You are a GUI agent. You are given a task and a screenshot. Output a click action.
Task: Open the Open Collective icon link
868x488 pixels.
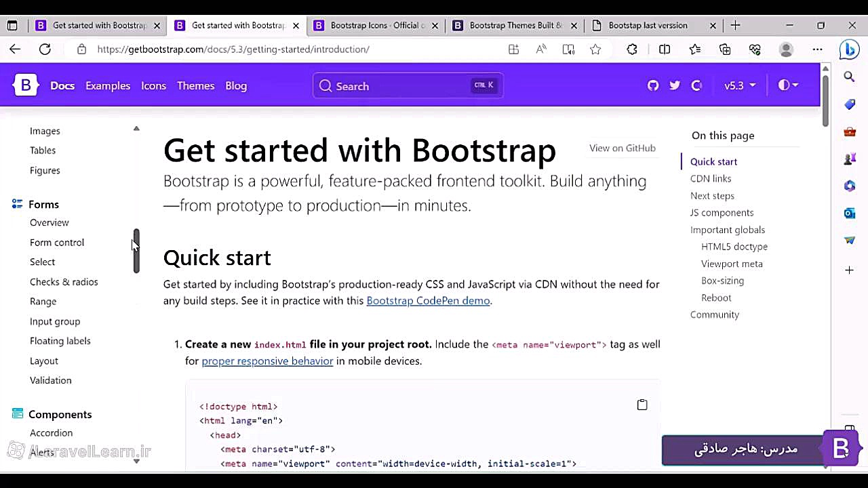[x=696, y=85]
